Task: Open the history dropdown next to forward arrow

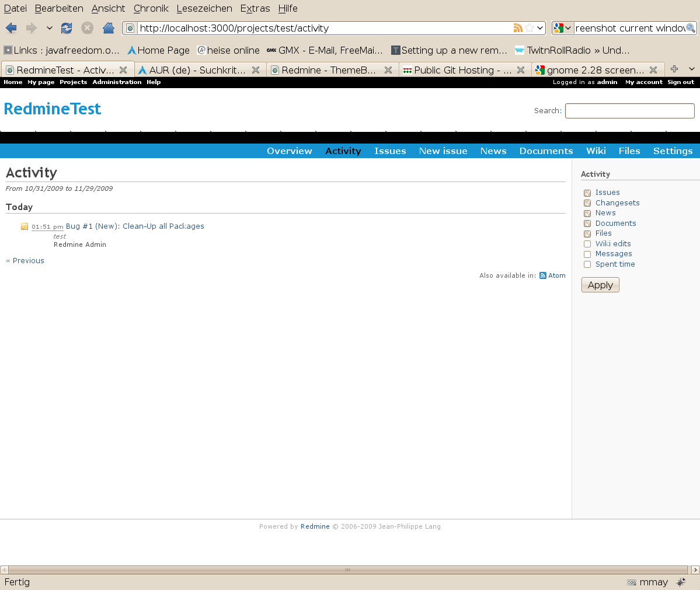Action: pyautogui.click(x=50, y=28)
